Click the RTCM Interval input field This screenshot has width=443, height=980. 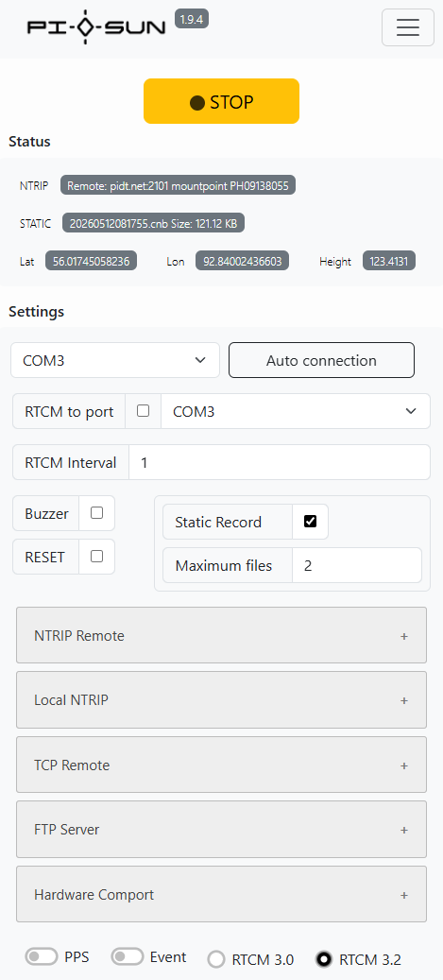(280, 462)
